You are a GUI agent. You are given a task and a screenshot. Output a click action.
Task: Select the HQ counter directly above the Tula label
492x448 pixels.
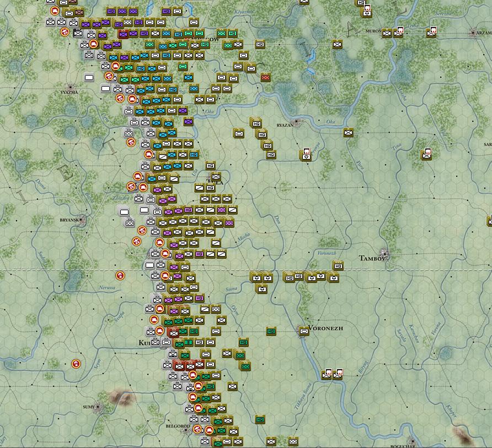[x=210, y=166]
